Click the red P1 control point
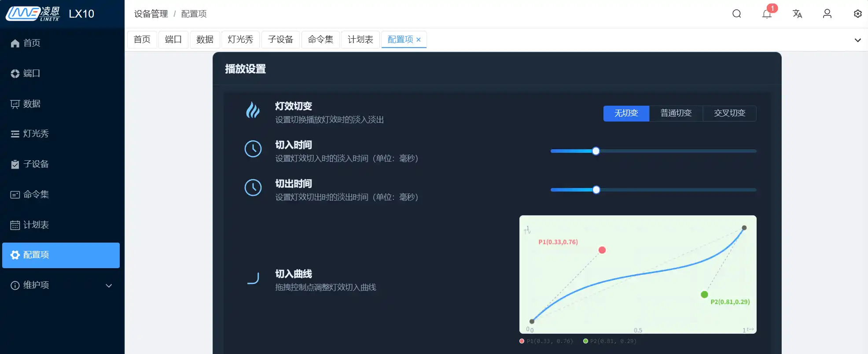 [602, 250]
